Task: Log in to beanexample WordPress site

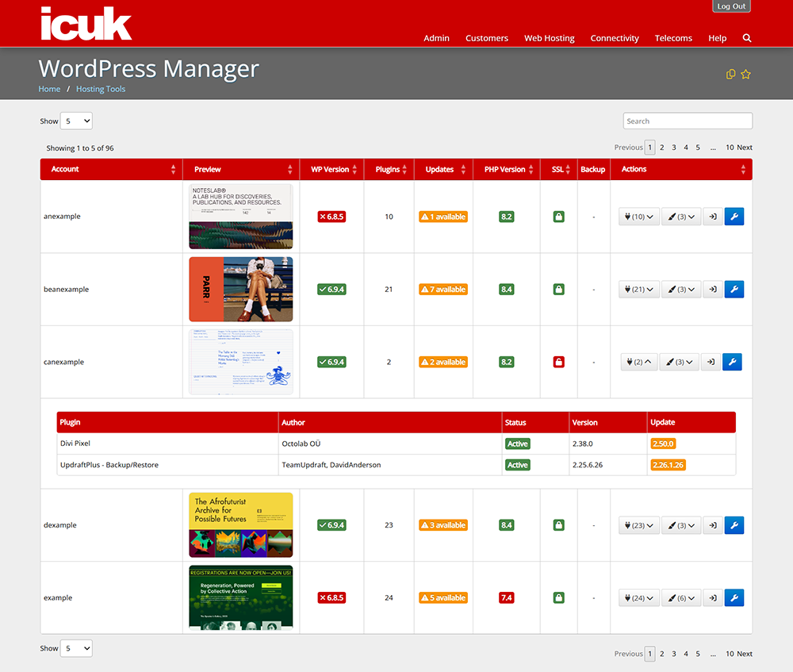Action: tap(713, 290)
